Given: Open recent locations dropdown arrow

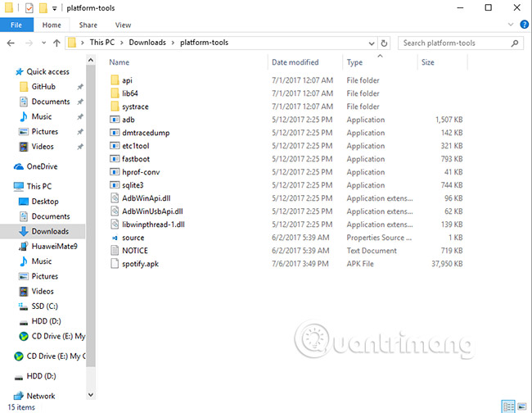Looking at the screenshot, I should pyautogui.click(x=43, y=43).
